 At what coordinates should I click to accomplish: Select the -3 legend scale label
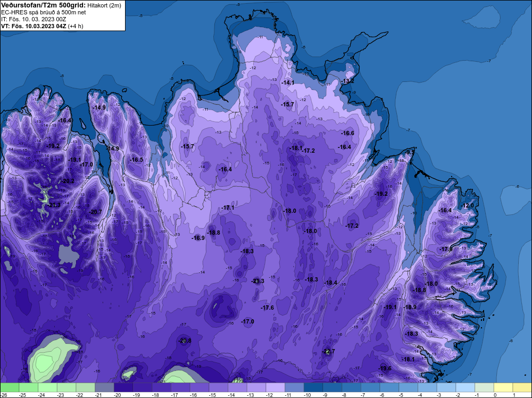[x=440, y=395]
